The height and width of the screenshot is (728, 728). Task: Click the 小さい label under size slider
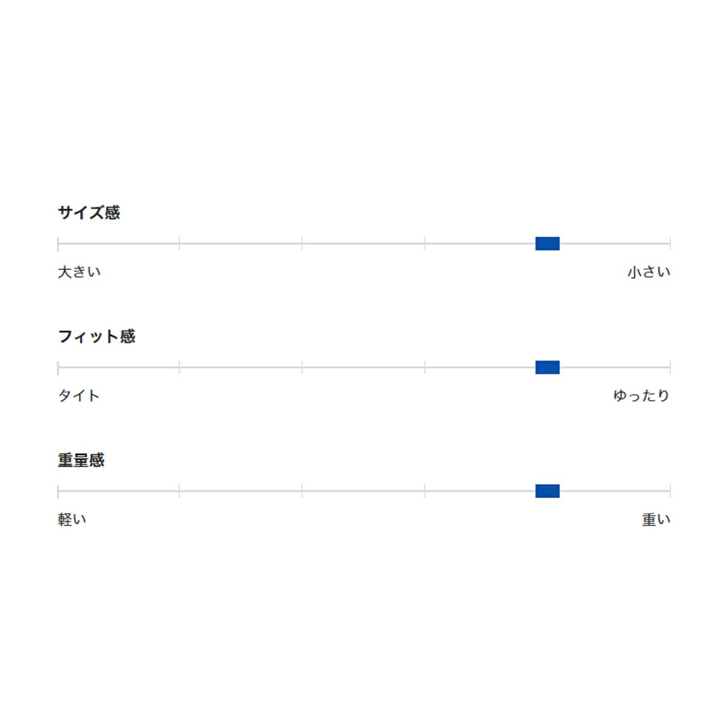(x=649, y=272)
